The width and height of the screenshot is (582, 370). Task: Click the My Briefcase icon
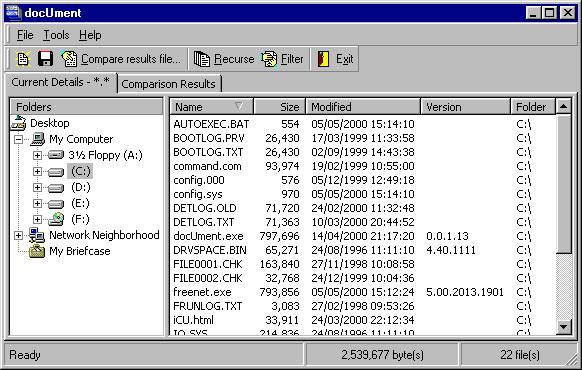[x=37, y=251]
